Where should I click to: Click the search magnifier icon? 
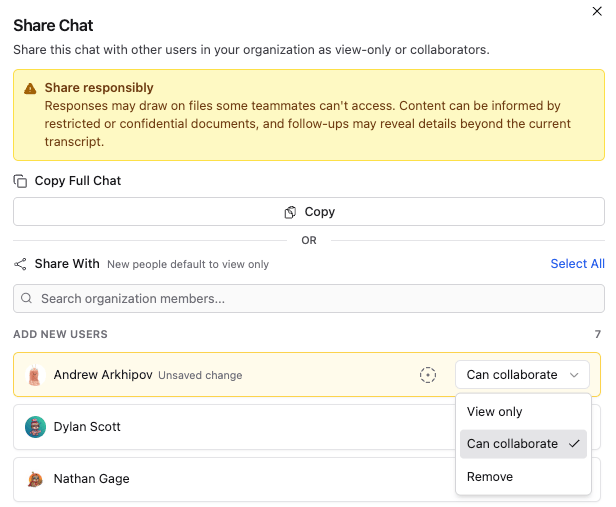[x=26, y=298]
